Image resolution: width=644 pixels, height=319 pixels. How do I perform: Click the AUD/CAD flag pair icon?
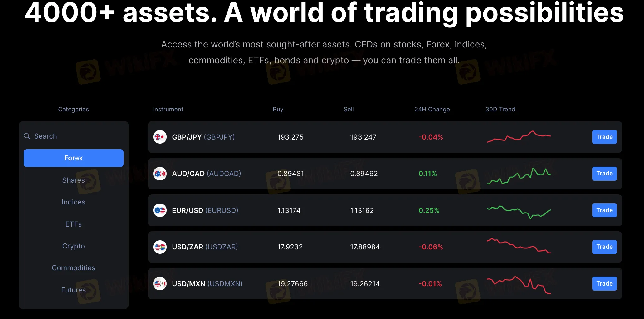click(x=160, y=174)
